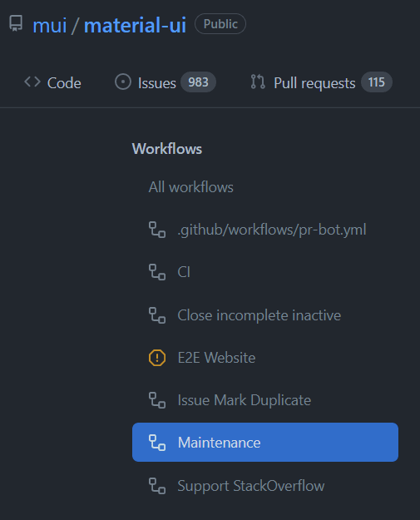This screenshot has width=420, height=520.
Task: Click the workflow icon beside Support StackOverflow
Action: click(x=157, y=486)
